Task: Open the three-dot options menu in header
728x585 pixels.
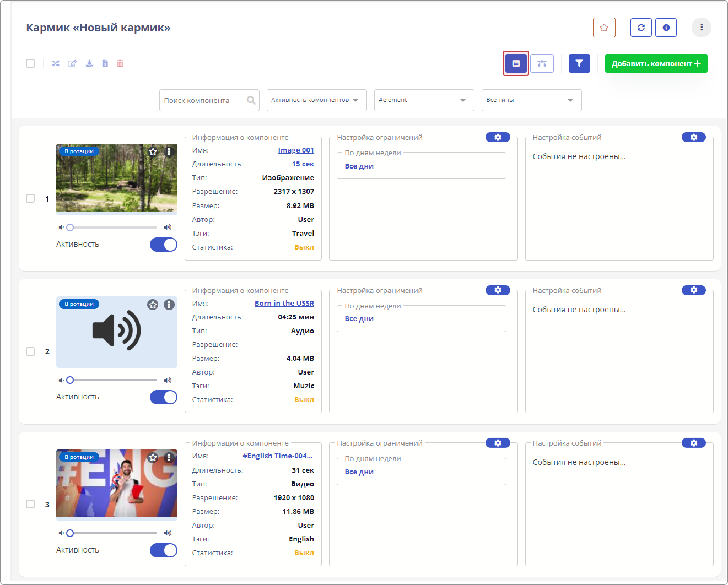Action: (701, 28)
